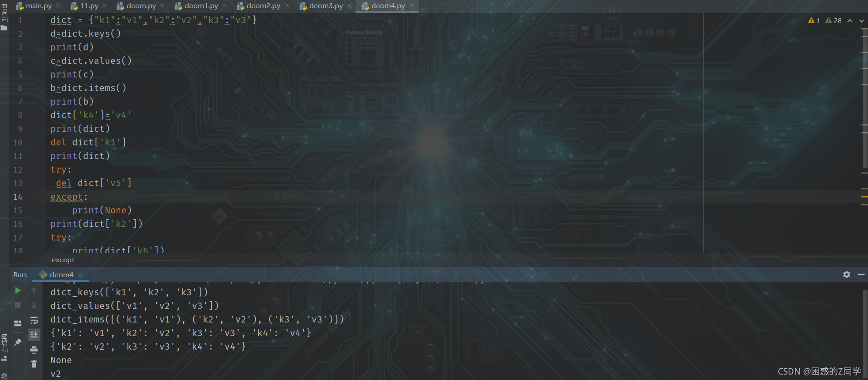
Task: Click line number 10 in gutter
Action: 18,143
